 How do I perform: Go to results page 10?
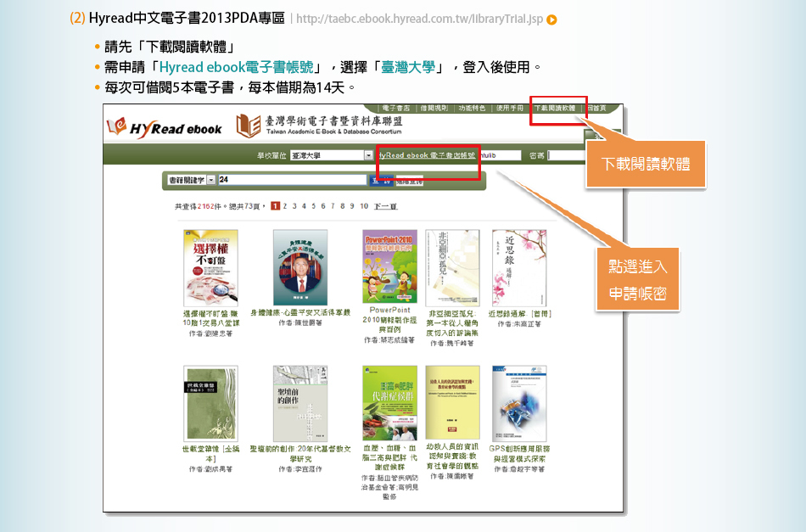click(364, 206)
